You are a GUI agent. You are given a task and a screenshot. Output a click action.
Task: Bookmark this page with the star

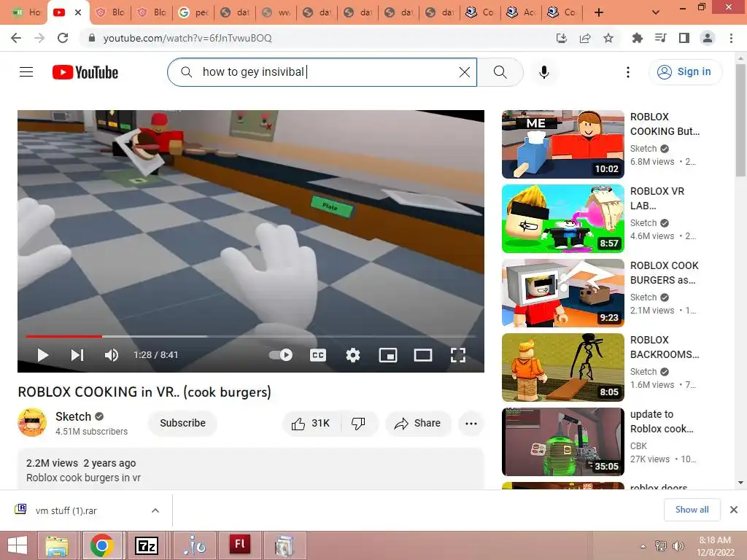(x=608, y=38)
